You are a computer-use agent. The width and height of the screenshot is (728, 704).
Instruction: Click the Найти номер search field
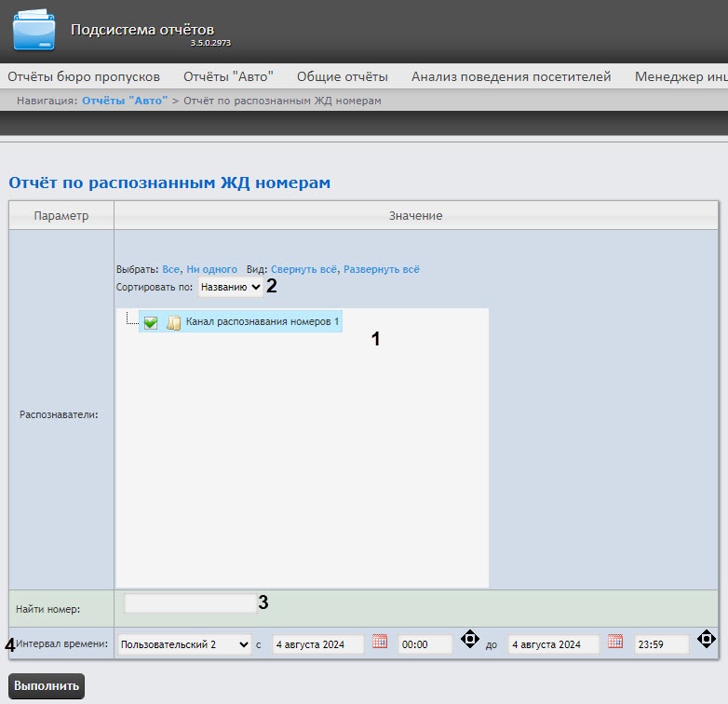click(190, 603)
